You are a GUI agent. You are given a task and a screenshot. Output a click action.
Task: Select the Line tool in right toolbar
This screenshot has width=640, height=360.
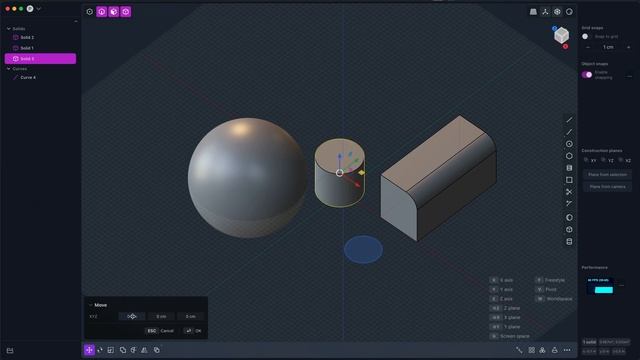tap(569, 120)
